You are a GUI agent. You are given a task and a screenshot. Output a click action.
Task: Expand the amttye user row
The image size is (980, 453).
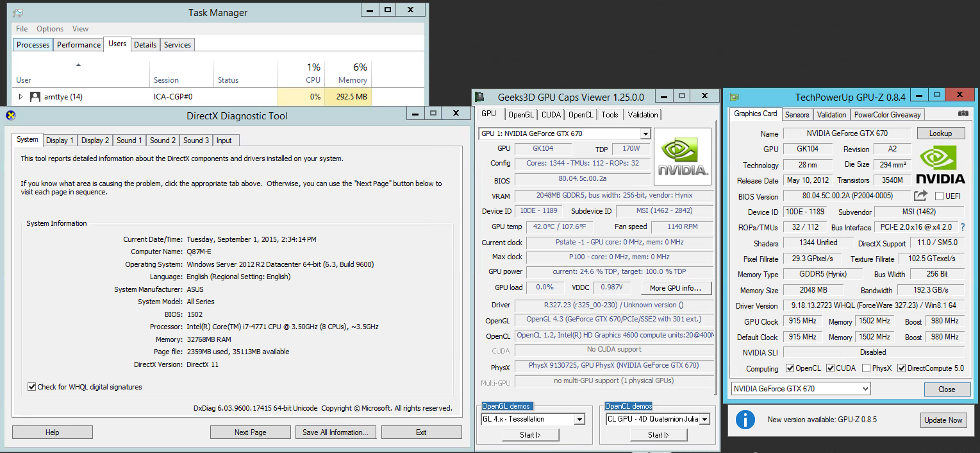pos(21,97)
